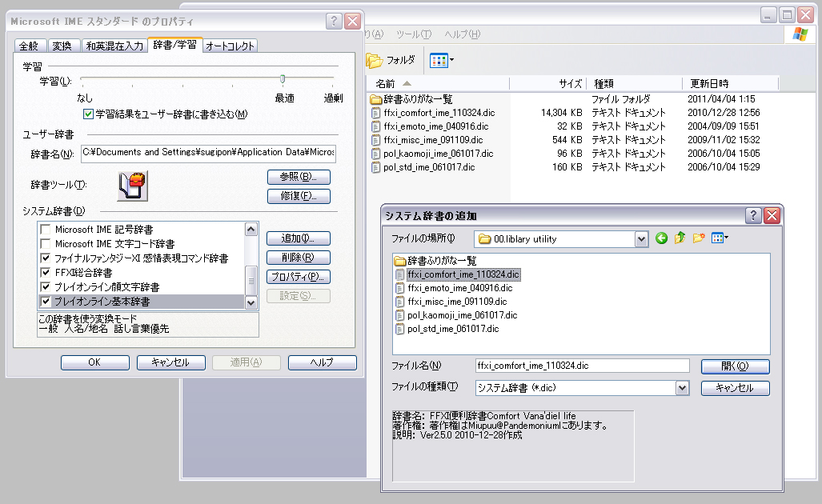Click ffxi_misc_ime_091109.dic icon in Explorer list
Viewport: 822px width, 504px height.
(x=376, y=141)
